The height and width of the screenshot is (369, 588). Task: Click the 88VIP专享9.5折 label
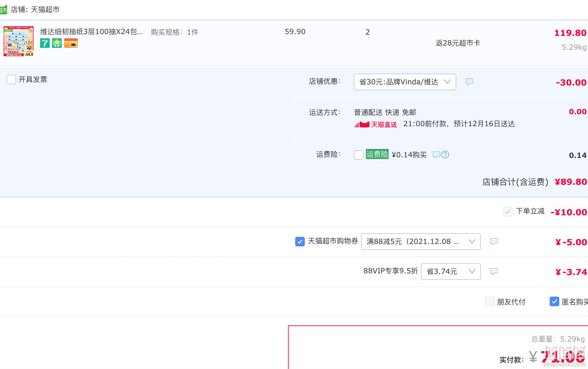(x=390, y=271)
